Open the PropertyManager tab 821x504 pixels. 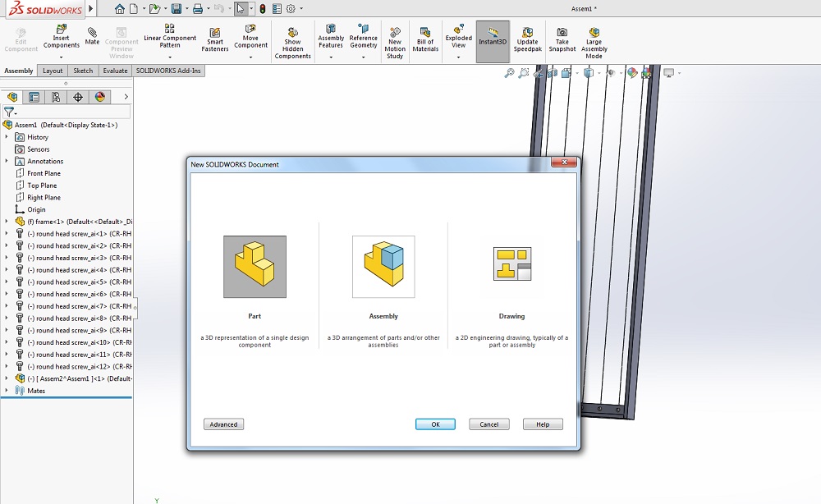tap(34, 97)
